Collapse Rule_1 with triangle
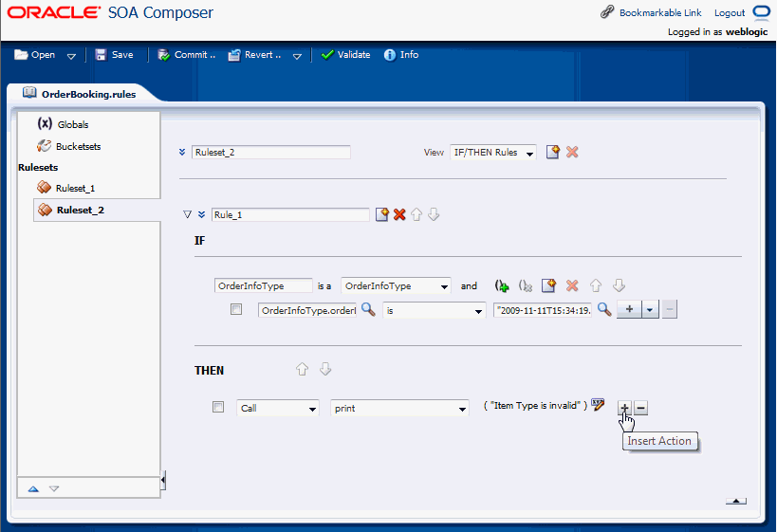 click(187, 214)
